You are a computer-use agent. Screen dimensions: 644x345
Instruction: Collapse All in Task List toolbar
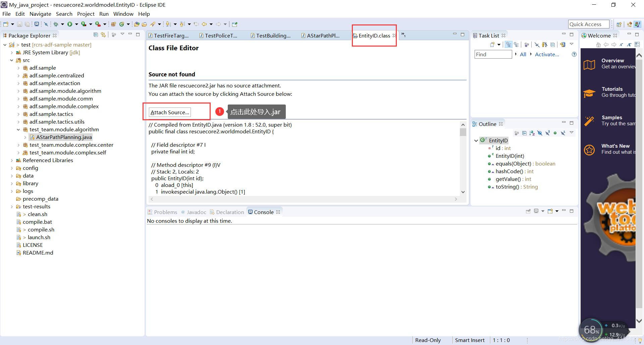coord(553,45)
